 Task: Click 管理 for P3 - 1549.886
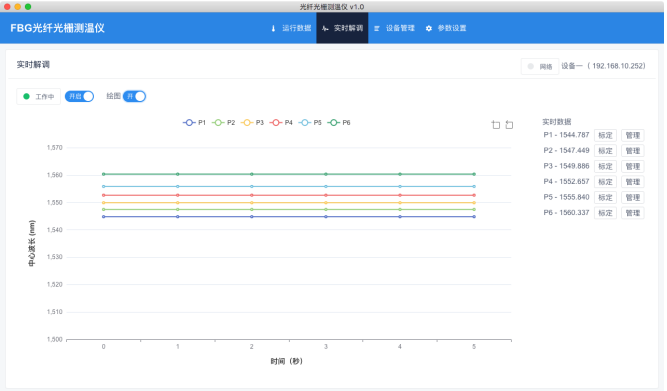coord(633,166)
